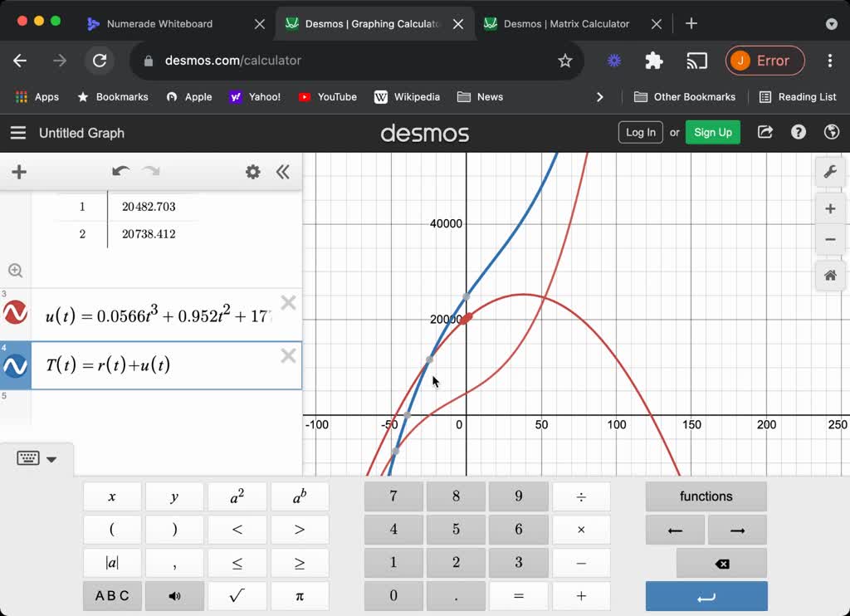The image size is (850, 616).
Task: Open the expression list gear settings
Action: (x=252, y=172)
